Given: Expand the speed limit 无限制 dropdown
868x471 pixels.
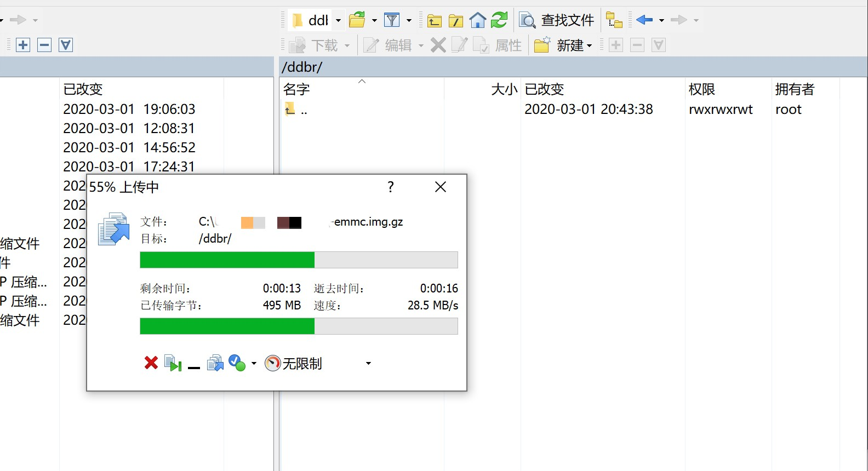Looking at the screenshot, I should pyautogui.click(x=368, y=363).
